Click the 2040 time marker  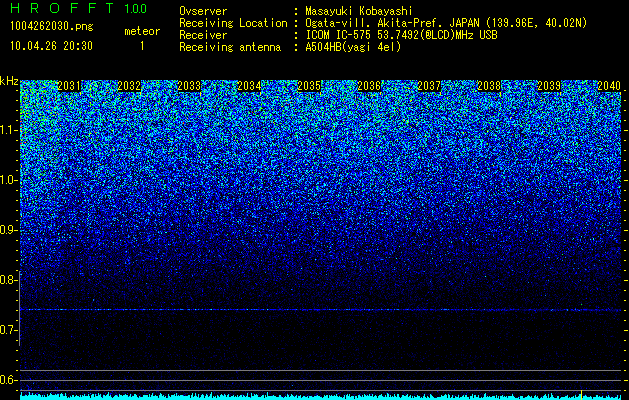[609, 86]
